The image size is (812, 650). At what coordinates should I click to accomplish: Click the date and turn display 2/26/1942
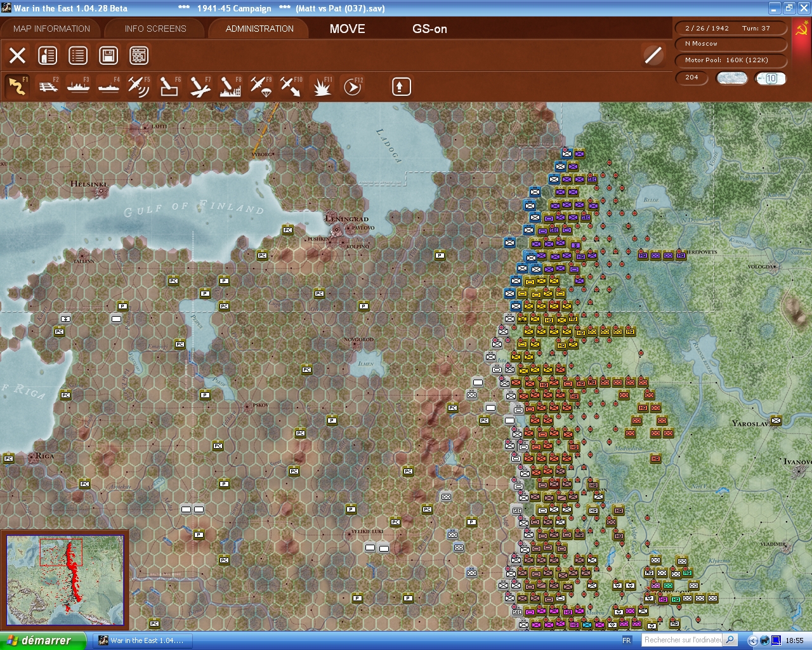(731, 28)
